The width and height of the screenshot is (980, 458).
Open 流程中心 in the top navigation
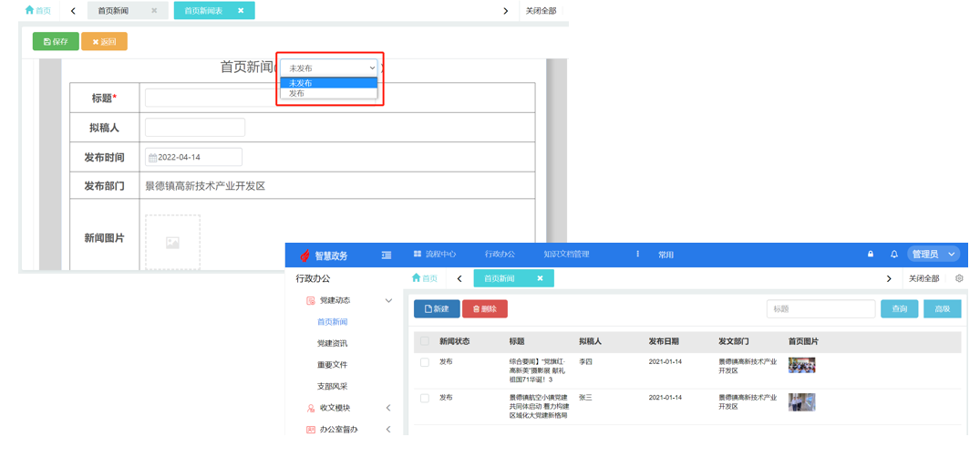[x=435, y=255]
